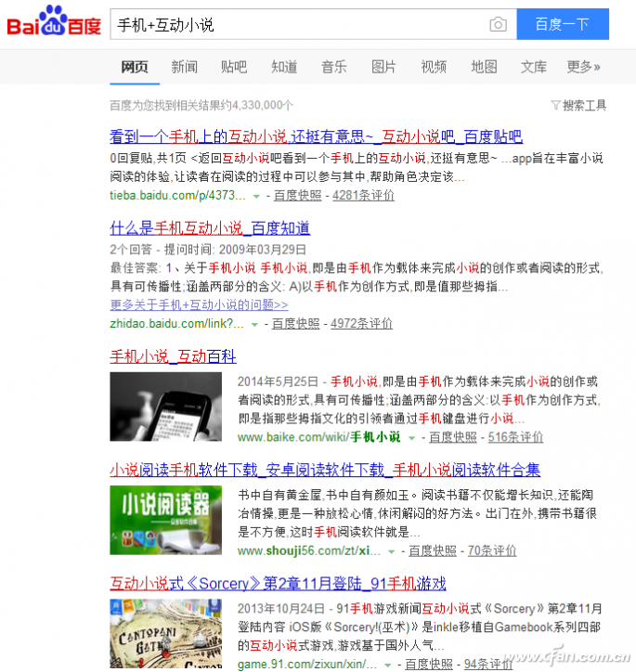Viewport: 636px width, 672px height.
Task: Expand dropdown arrow beside shouji56.com URL
Action: [x=391, y=551]
